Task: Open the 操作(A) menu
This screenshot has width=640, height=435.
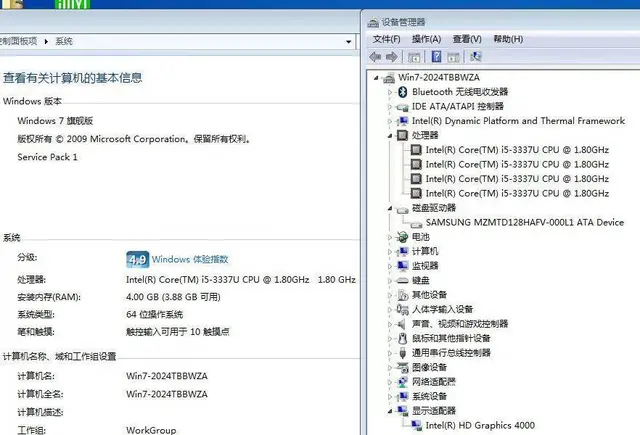Action: point(426,39)
